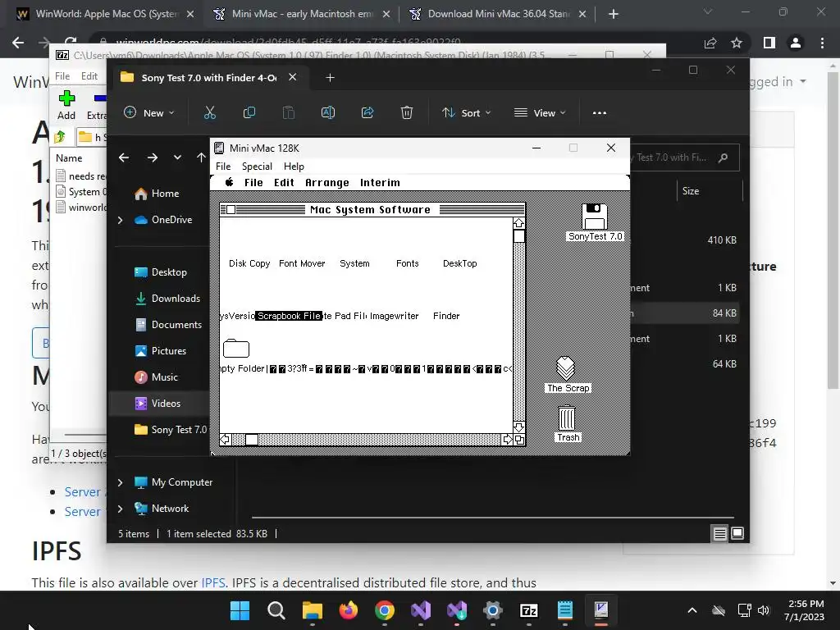Open the three-dot See more menu
840x630 pixels.
(x=600, y=113)
